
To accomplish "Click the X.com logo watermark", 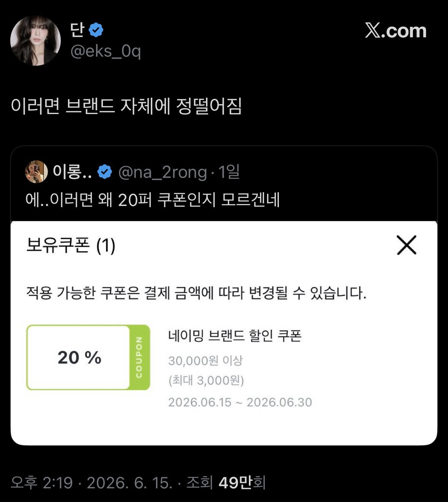I will [x=396, y=31].
